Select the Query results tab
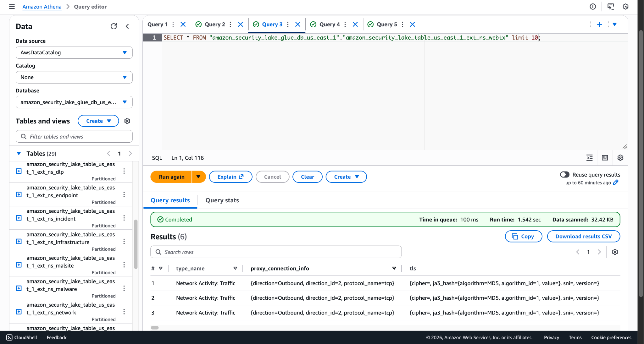This screenshot has height=344, width=644. (x=170, y=200)
